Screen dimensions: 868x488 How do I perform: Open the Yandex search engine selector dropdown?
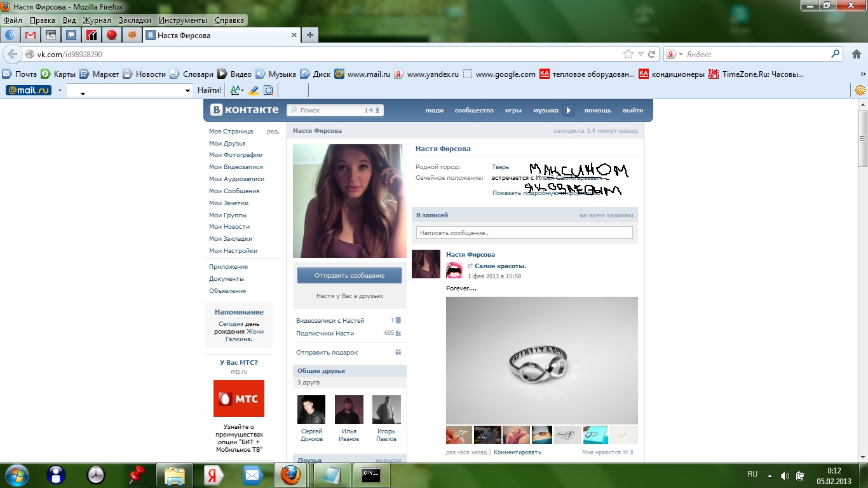(x=674, y=54)
